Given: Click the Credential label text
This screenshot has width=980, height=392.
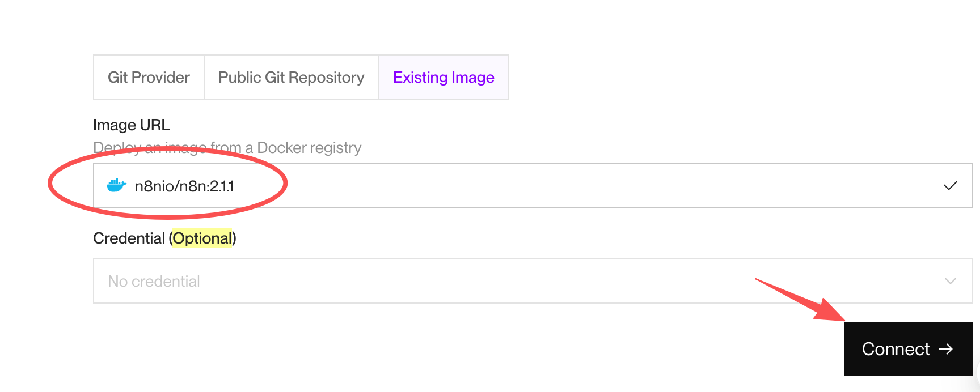Looking at the screenshot, I should point(129,238).
